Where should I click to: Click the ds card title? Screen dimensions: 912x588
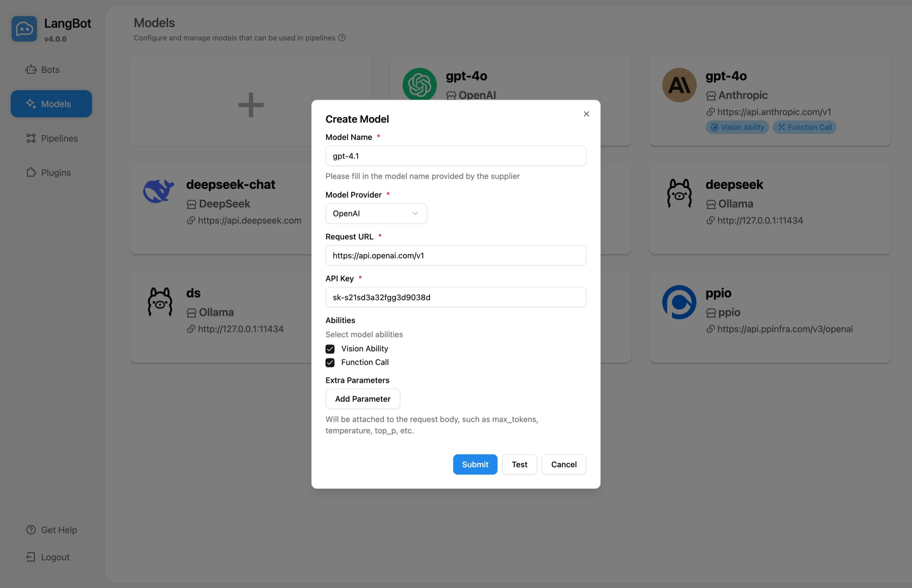(x=193, y=293)
